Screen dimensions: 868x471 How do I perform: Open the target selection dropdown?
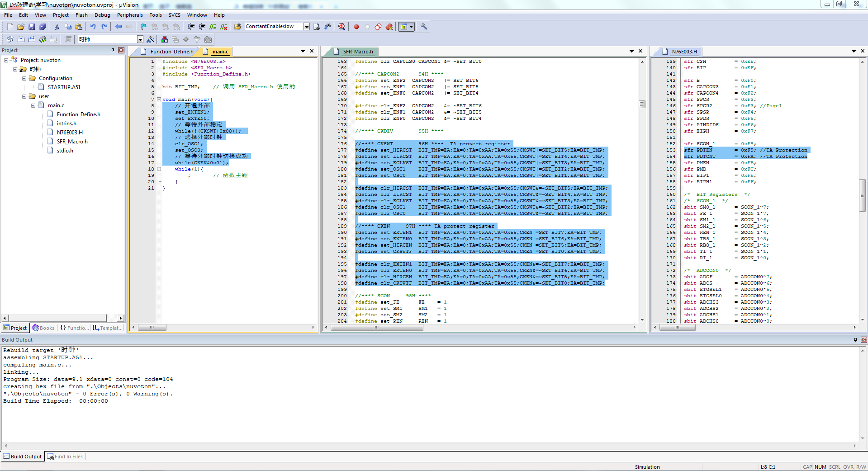[x=140, y=39]
